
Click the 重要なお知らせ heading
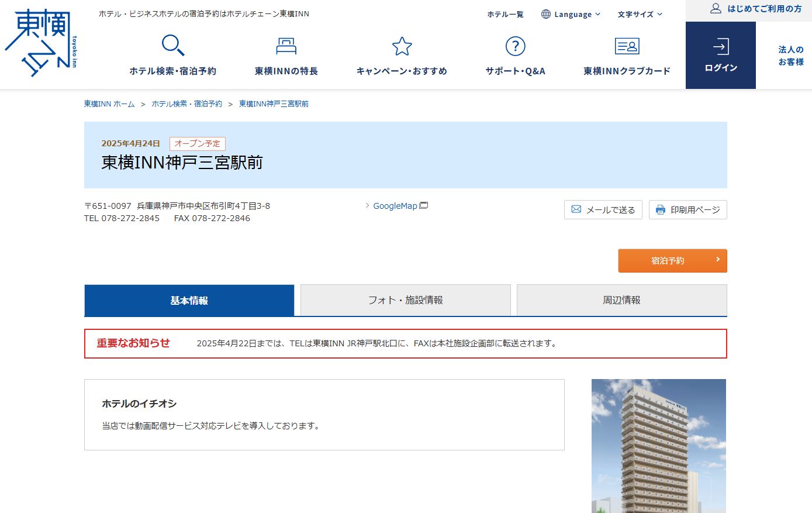(133, 343)
